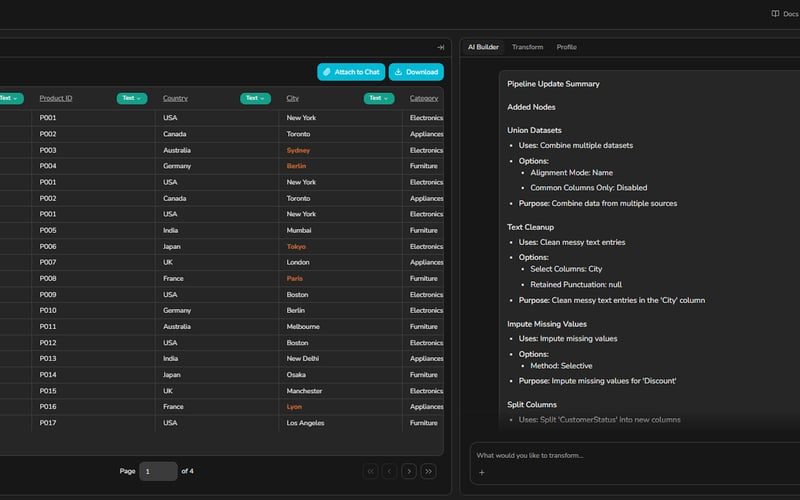The height and width of the screenshot is (500, 800).
Task: Switch to the Transform tab
Action: (527, 47)
